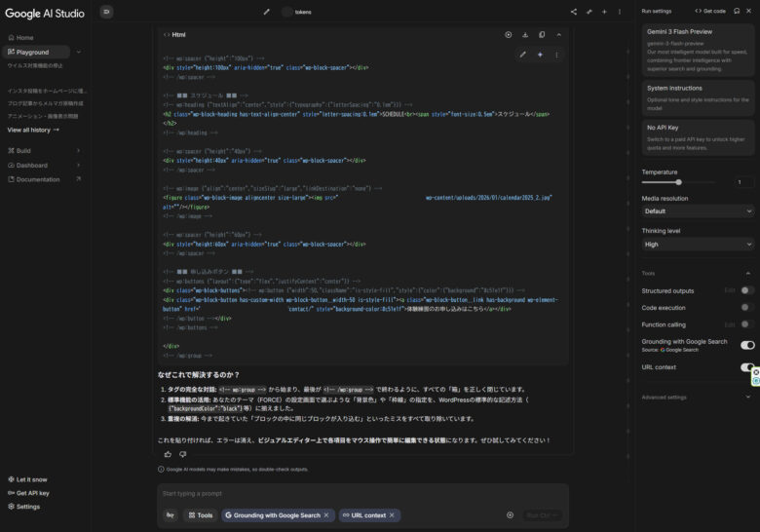Image resolution: width=760 pixels, height=532 pixels.
Task: Open the View all history link
Action: click(x=33, y=130)
